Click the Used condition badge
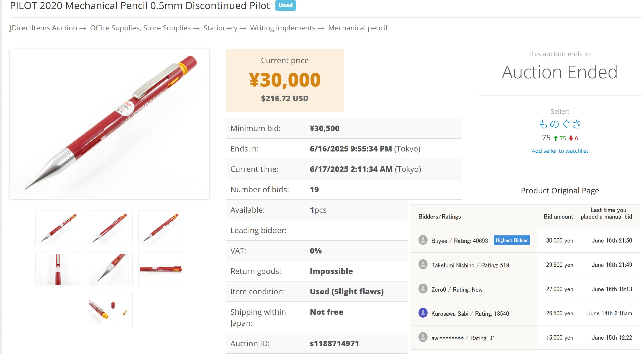Viewport: 644px width, 354px height. click(x=285, y=5)
